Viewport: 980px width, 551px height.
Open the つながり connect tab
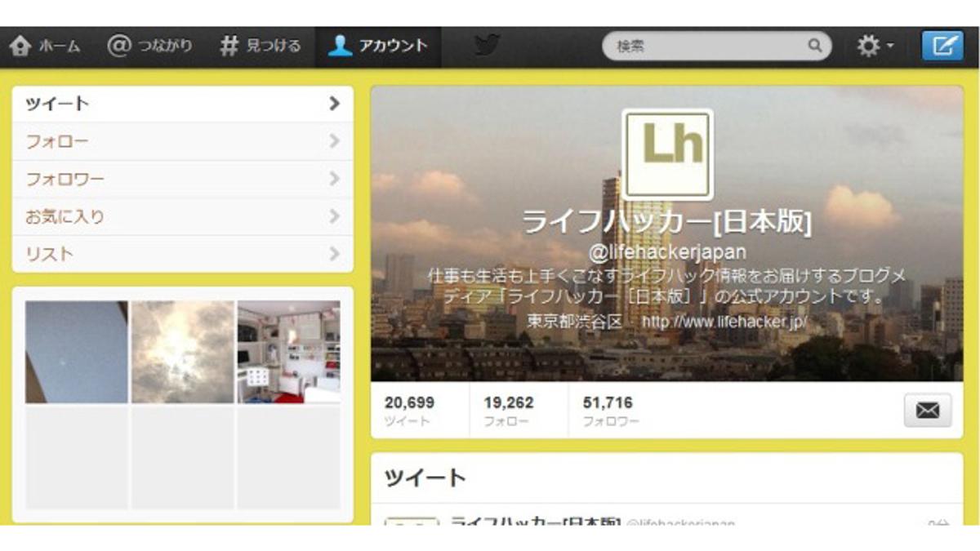point(149,47)
